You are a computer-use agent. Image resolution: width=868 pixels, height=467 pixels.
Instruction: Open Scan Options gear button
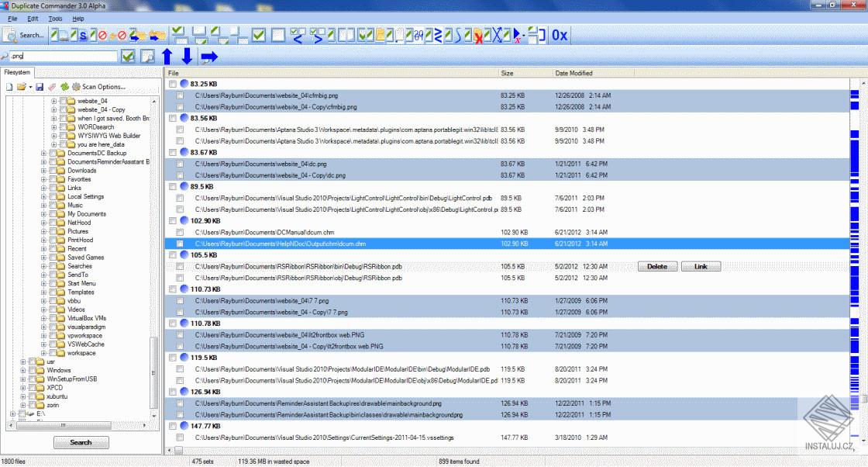coord(98,87)
